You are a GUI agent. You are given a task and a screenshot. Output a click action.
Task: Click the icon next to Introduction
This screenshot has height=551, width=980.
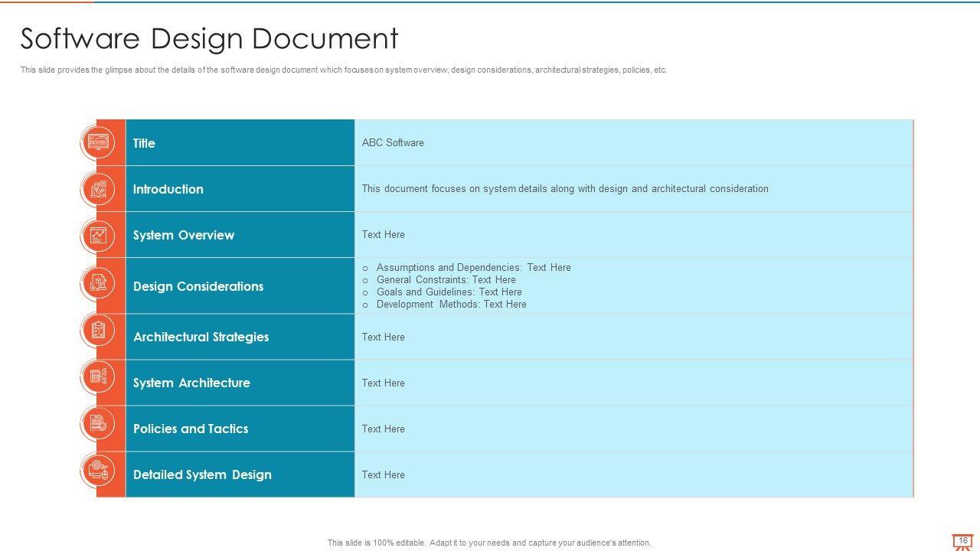pyautogui.click(x=99, y=188)
